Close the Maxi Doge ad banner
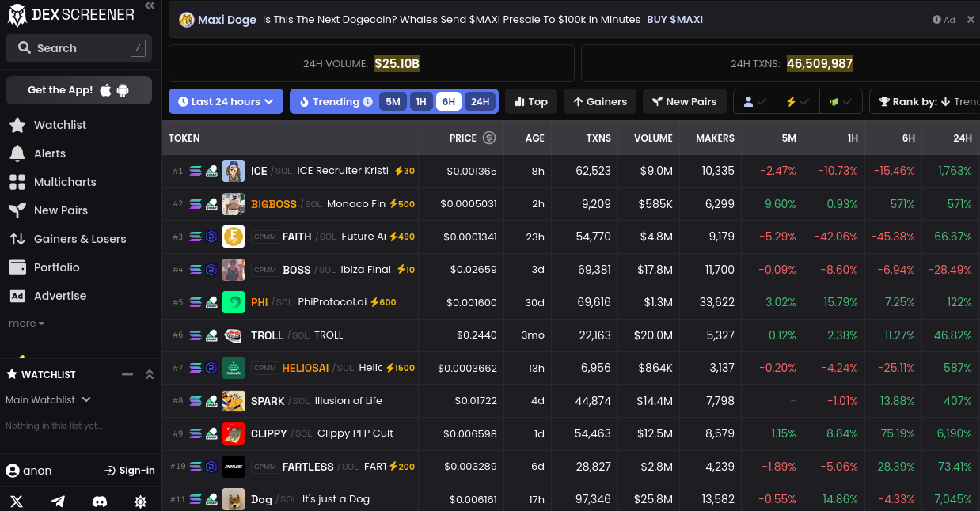 tap(971, 20)
